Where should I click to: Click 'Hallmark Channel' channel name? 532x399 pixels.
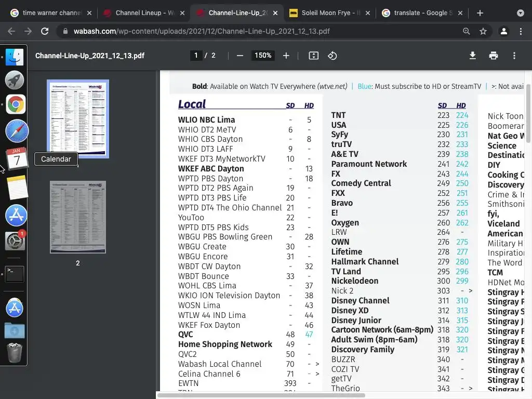(x=365, y=262)
